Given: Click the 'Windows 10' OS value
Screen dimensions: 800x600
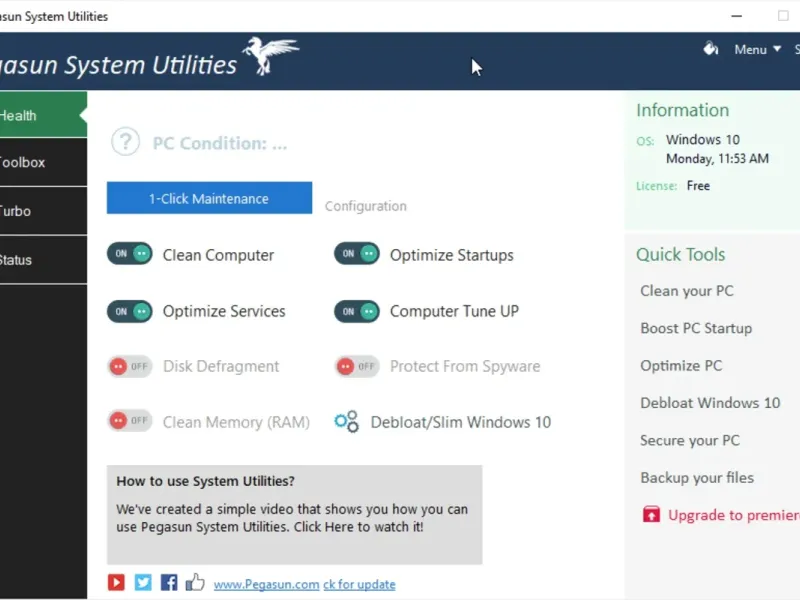Looking at the screenshot, I should coord(703,139).
